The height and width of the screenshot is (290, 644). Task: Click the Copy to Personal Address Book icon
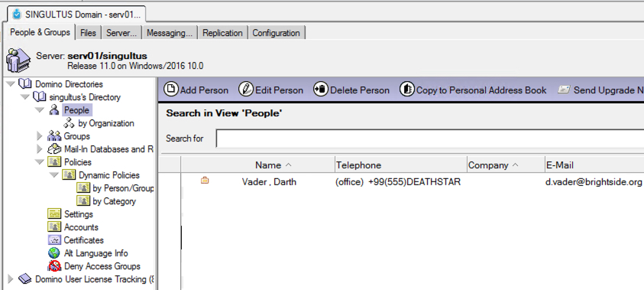407,90
